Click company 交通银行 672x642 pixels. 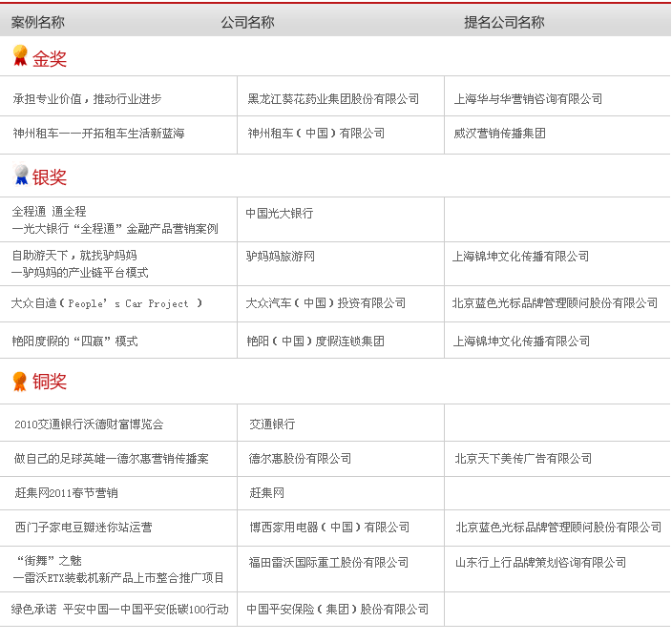pos(272,425)
